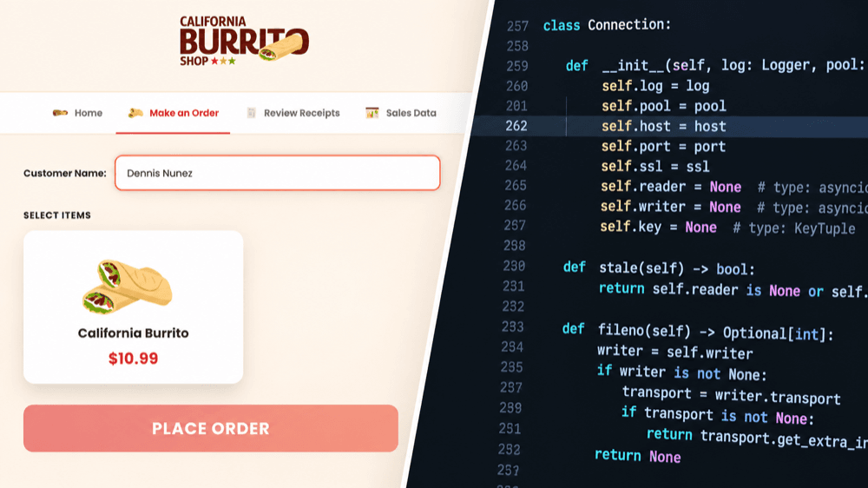This screenshot has width=868, height=488.
Task: Click line number 262 in the editor gutter
Action: (x=516, y=126)
